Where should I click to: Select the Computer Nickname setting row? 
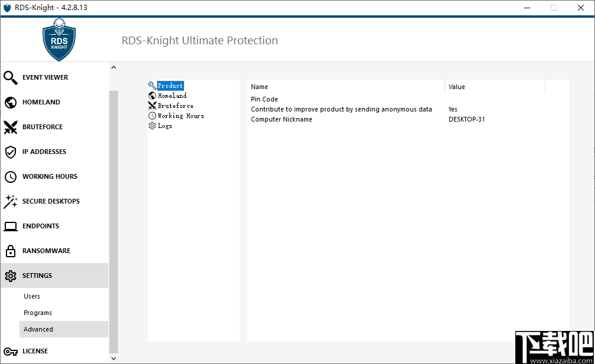(x=282, y=119)
